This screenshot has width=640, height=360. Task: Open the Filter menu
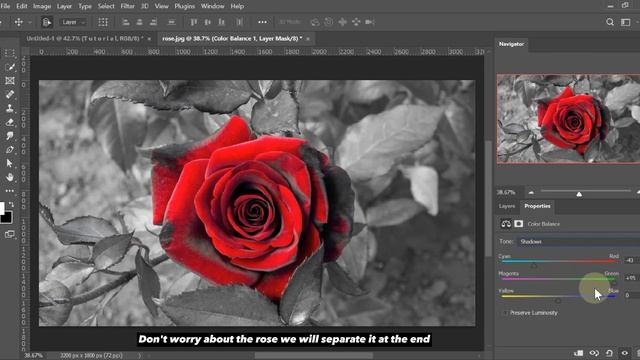127,6
